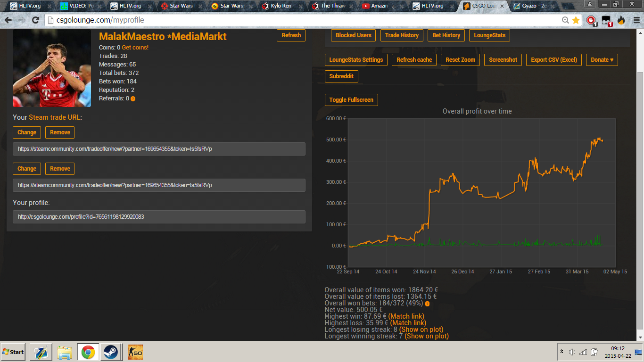Open the network signal tray icon
The width and height of the screenshot is (644, 362).
583,352
